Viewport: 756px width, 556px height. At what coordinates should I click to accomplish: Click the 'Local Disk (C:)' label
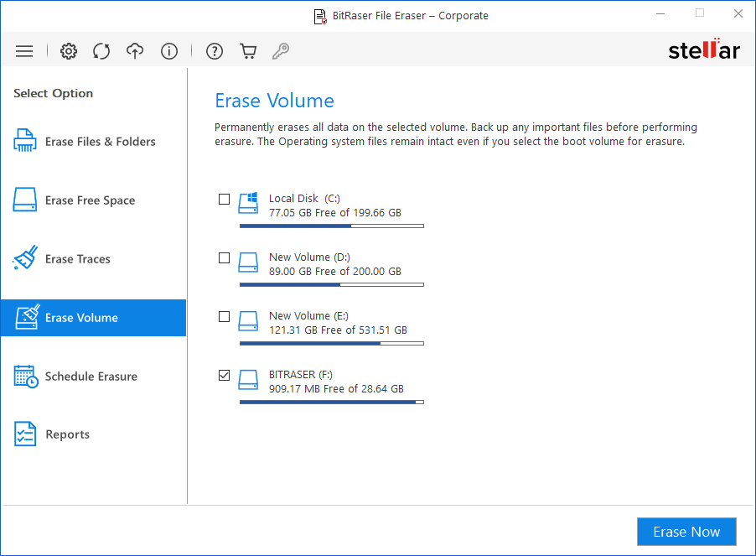coord(304,198)
